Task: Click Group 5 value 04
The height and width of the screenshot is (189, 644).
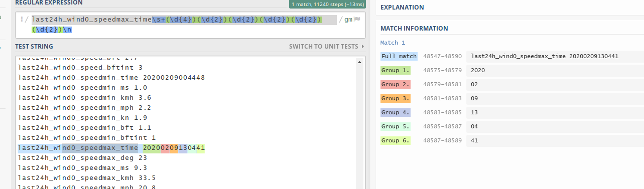Action: click(x=474, y=126)
